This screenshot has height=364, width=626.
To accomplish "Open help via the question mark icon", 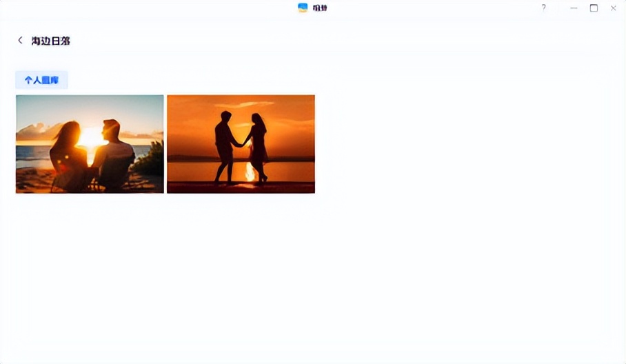I will point(543,8).
